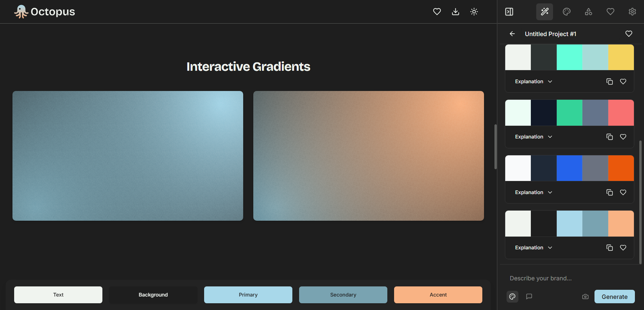This screenshot has width=644, height=310.
Task: Select the yellow swatch in first palette
Action: (x=621, y=57)
